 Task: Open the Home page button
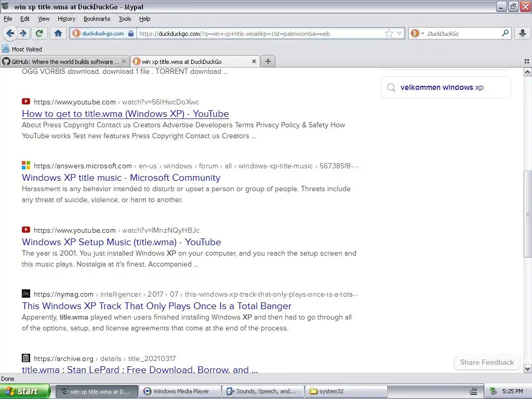coord(58,33)
